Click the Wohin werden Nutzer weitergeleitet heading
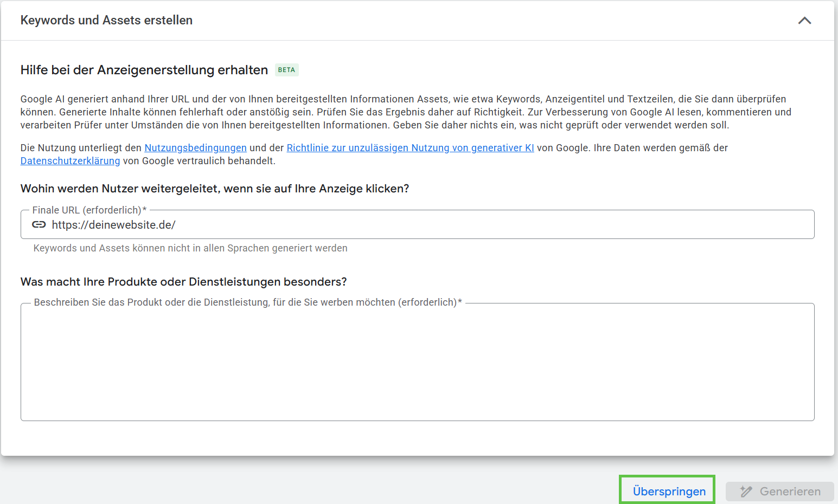Viewport: 838px width, 504px height. pyautogui.click(x=215, y=189)
